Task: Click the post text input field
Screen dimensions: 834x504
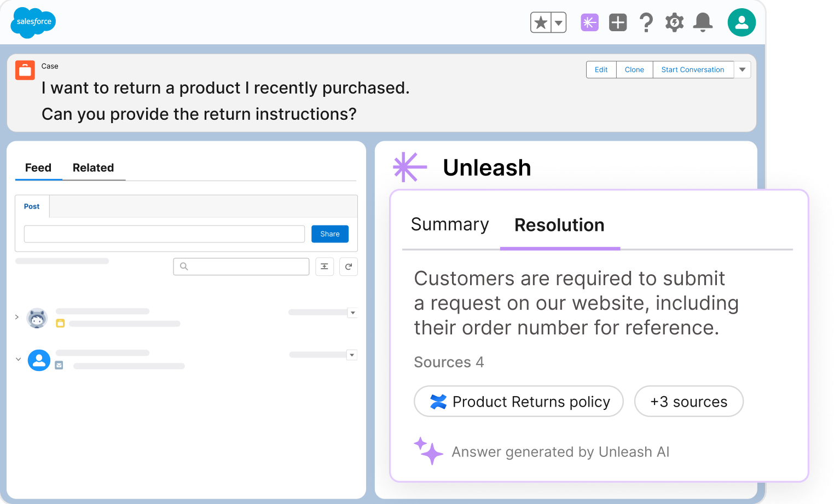Action: point(164,234)
